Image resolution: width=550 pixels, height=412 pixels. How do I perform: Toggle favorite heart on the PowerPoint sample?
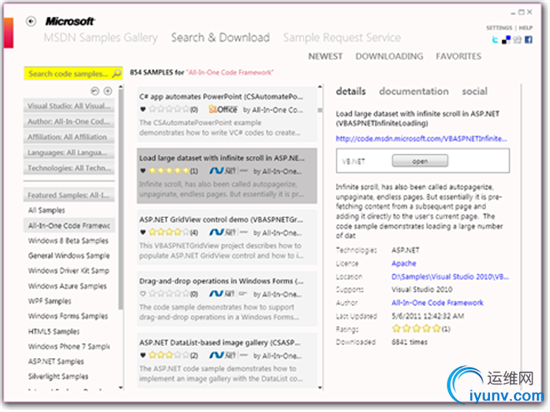tap(143, 109)
